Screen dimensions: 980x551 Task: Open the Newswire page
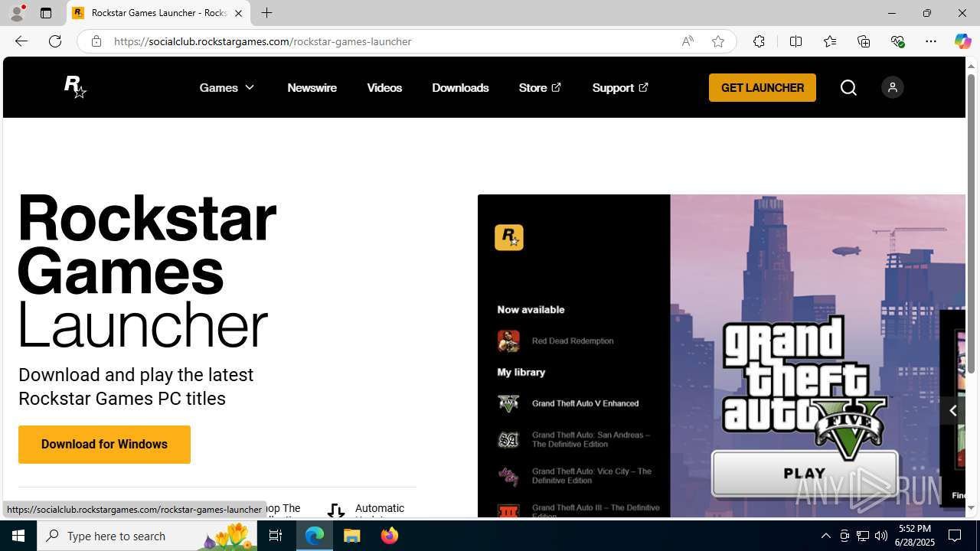tap(312, 87)
